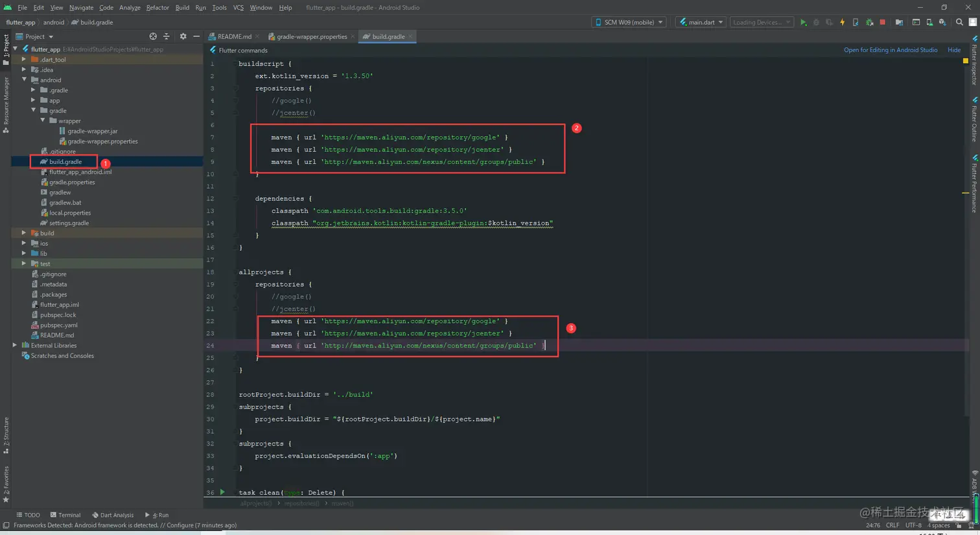The width and height of the screenshot is (980, 535).
Task: Open Flutter Inspector side panel
Action: pyautogui.click(x=974, y=61)
